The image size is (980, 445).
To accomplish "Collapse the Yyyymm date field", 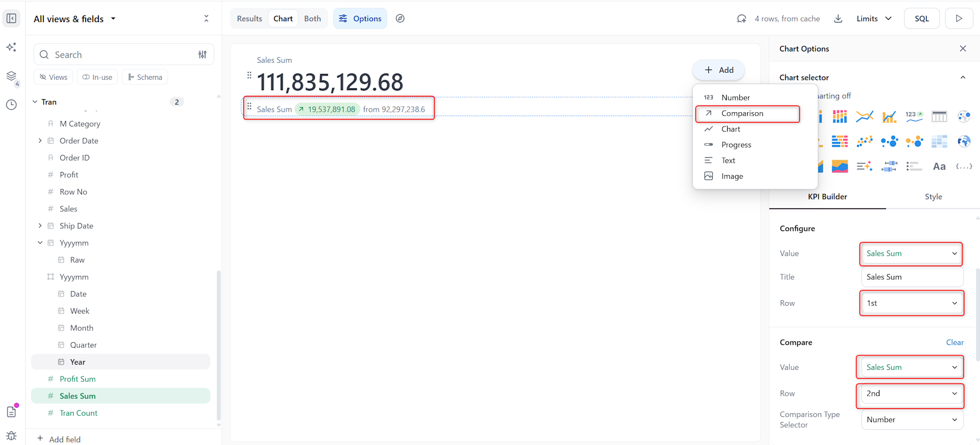I will click(x=40, y=243).
